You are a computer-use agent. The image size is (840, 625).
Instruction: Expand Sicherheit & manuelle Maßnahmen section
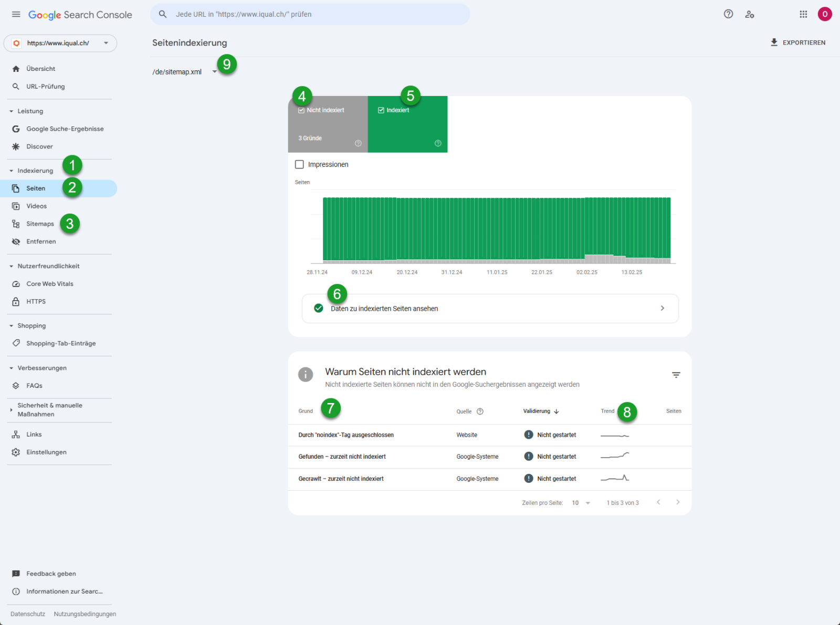(11, 410)
